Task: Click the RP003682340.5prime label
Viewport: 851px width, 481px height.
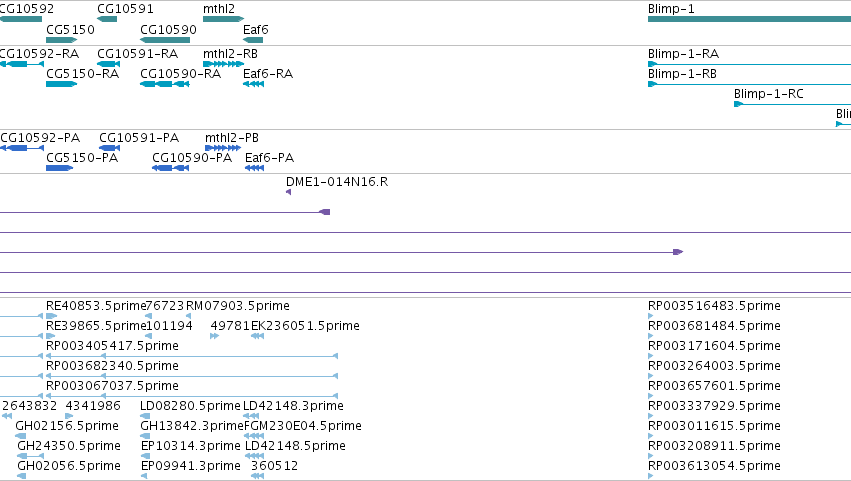Action: (x=112, y=366)
